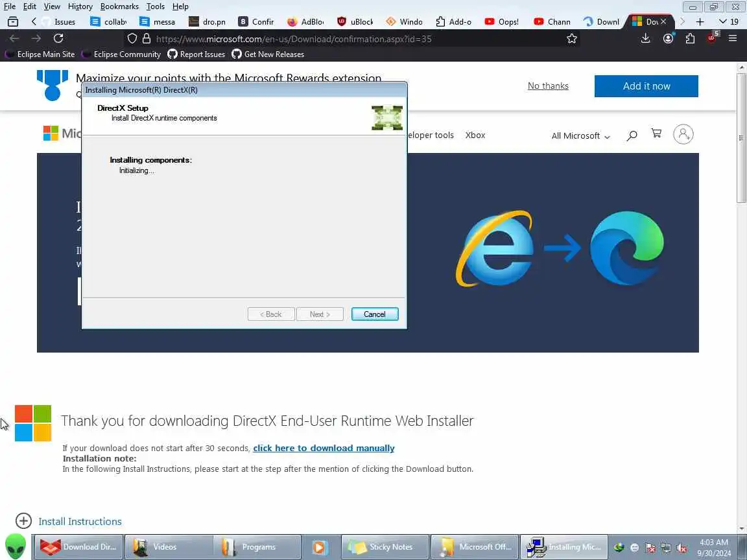
Task: Open the shopping cart icon
Action: [656, 134]
